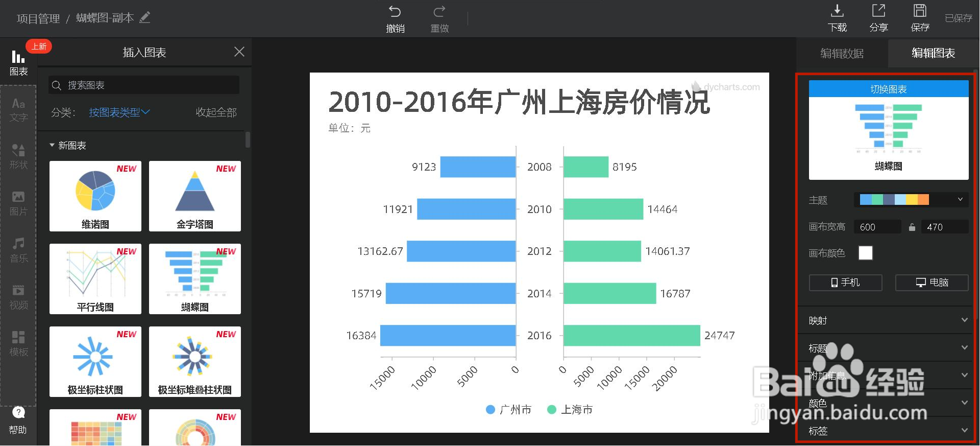Click the search charts input field
980x446 pixels.
coord(144,85)
